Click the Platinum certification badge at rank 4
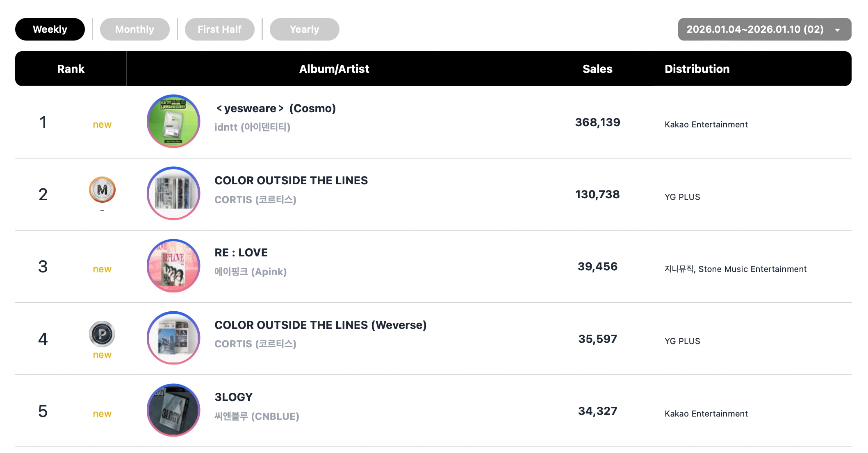 [102, 334]
